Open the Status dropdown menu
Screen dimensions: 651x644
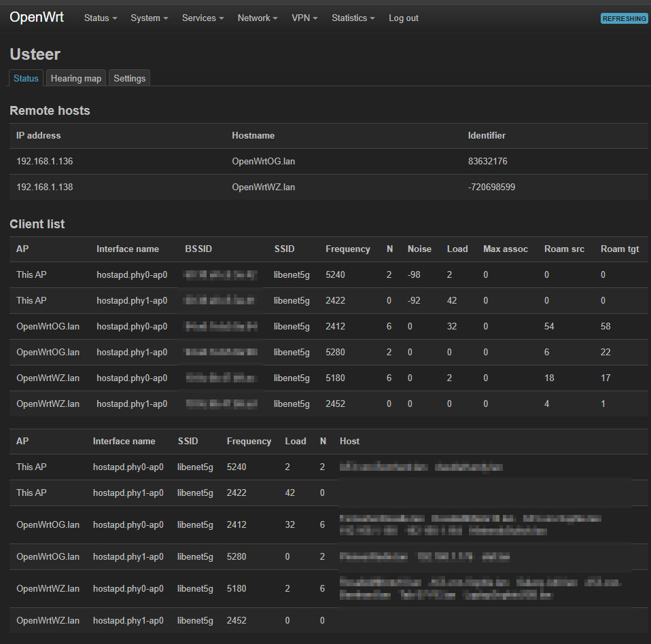click(100, 18)
